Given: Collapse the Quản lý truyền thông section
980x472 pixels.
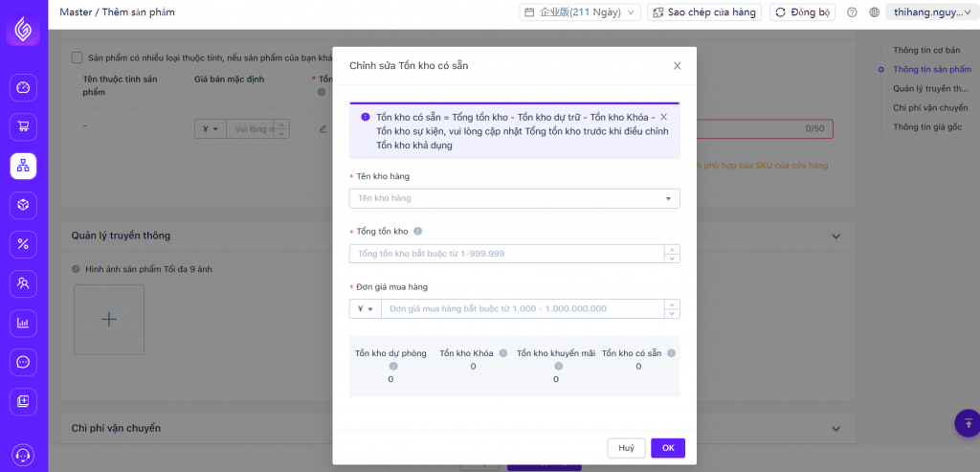Looking at the screenshot, I should click(836, 236).
